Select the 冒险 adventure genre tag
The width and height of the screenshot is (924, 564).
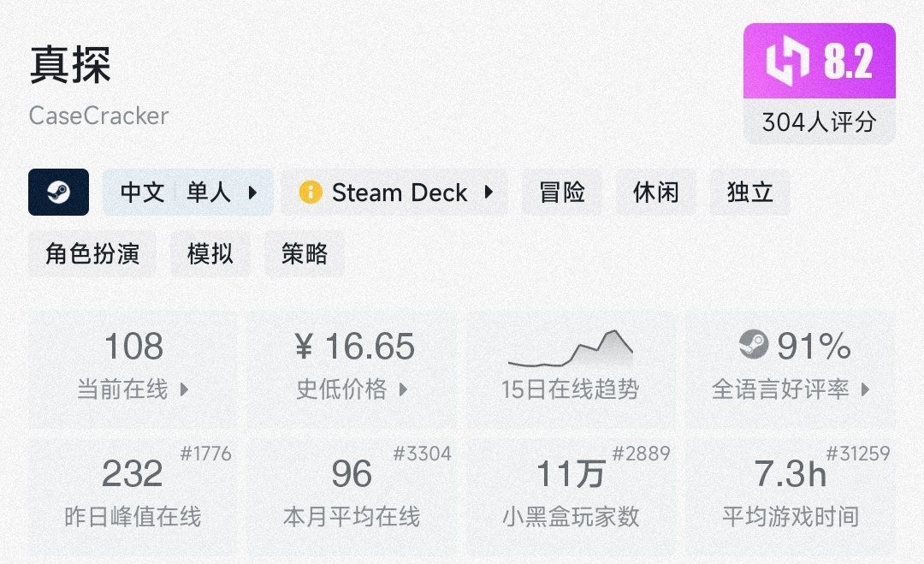point(562,193)
